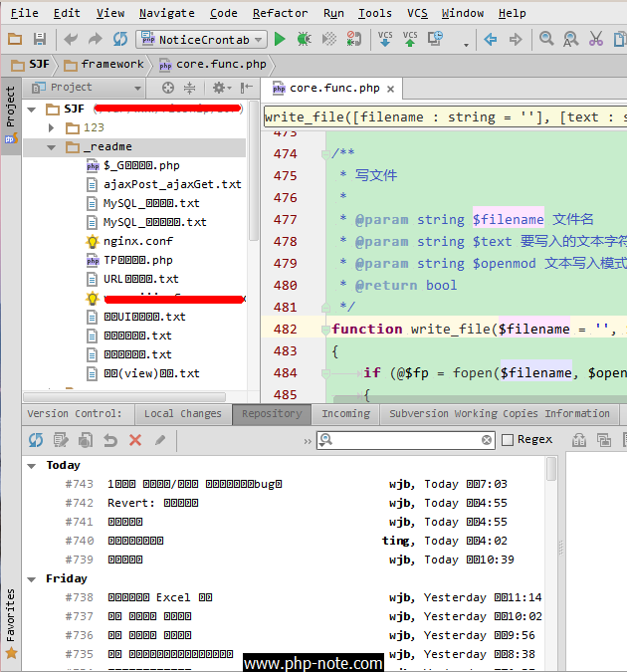The height and width of the screenshot is (672, 627).
Task: Clear the Version Control search field
Action: click(487, 440)
